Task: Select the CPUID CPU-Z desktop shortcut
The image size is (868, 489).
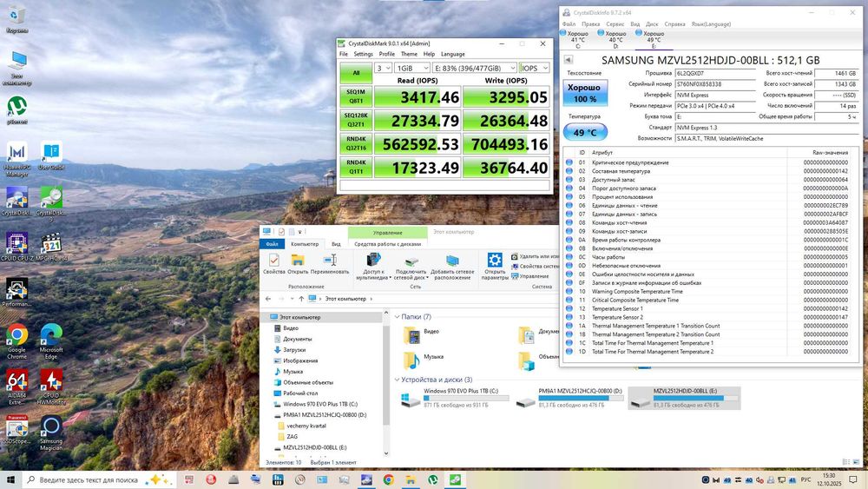Action: click(17, 247)
